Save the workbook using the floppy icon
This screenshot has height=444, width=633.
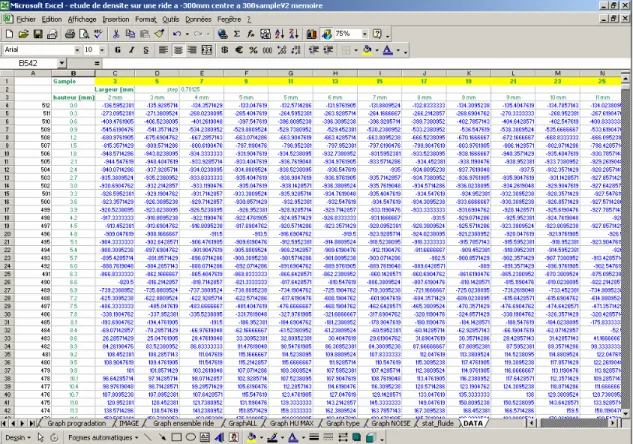(x=38, y=34)
